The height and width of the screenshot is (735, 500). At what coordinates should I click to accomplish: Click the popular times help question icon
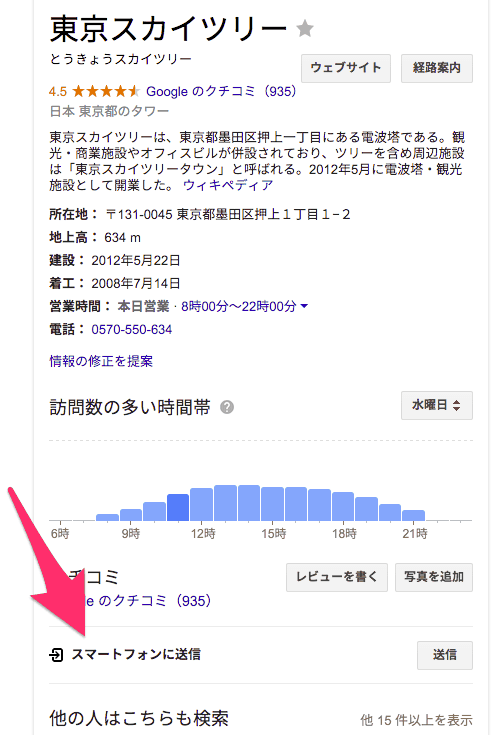(227, 407)
